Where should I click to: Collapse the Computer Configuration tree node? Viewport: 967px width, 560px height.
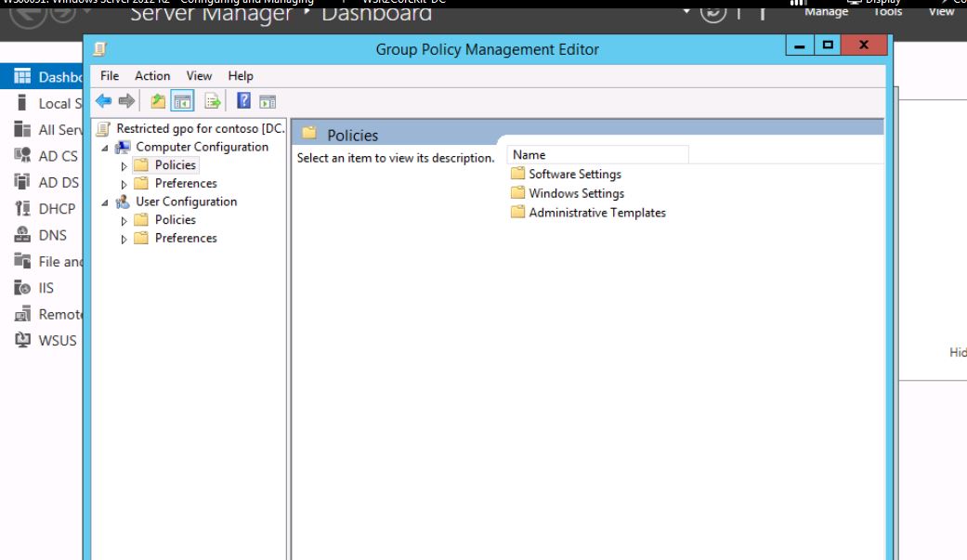point(105,148)
